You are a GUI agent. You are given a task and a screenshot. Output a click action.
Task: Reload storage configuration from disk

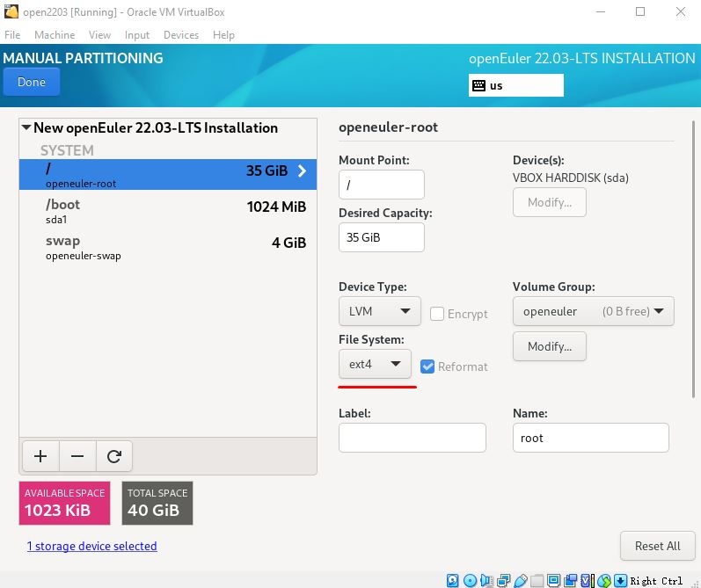coord(114,456)
